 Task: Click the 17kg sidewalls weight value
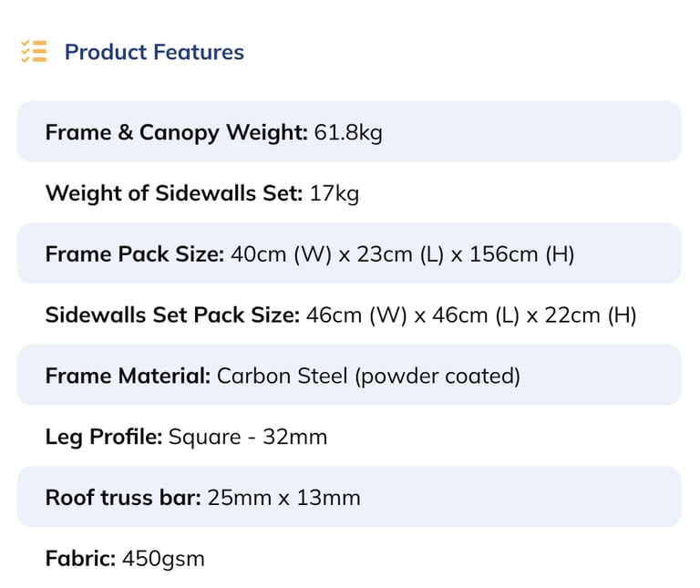(x=335, y=193)
